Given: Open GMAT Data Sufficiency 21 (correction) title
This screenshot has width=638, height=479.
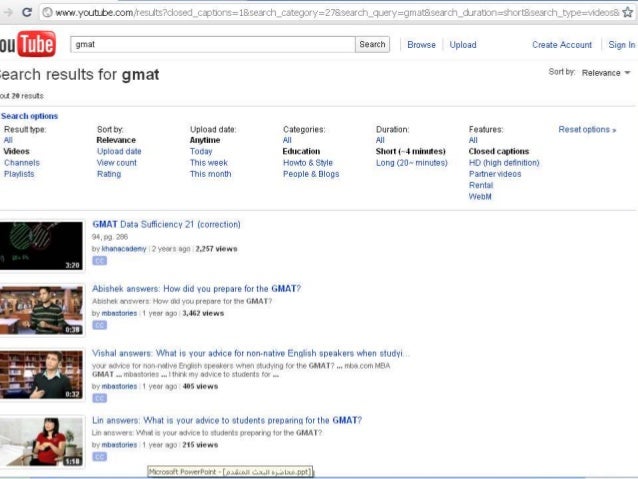Looking at the screenshot, I should click(166, 224).
